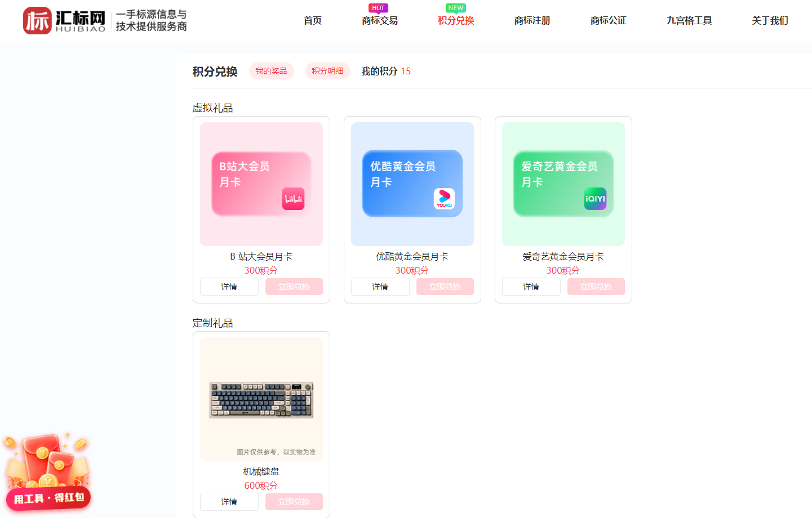Open the red envelope 用工具·得红包 promo
812x518 pixels.
click(47, 472)
